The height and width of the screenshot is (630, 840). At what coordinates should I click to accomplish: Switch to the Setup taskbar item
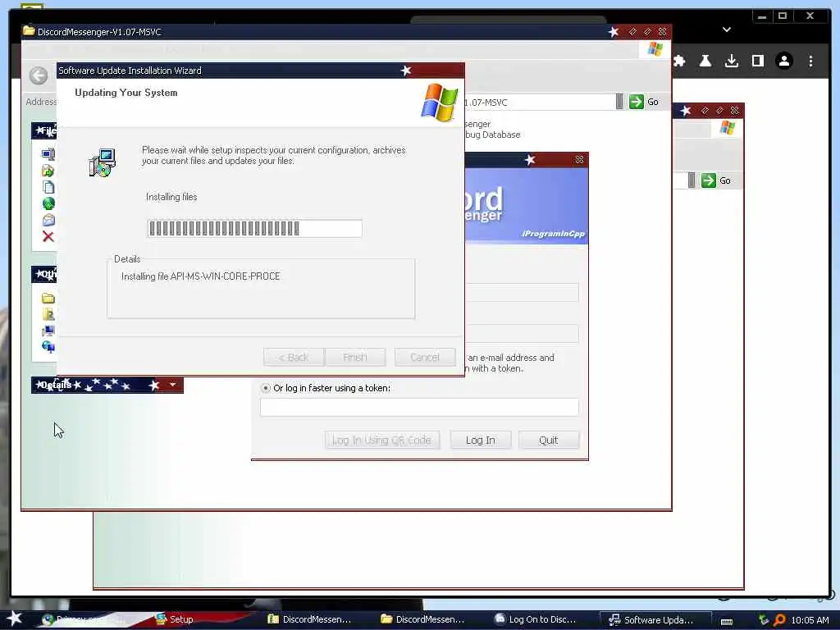click(175, 619)
